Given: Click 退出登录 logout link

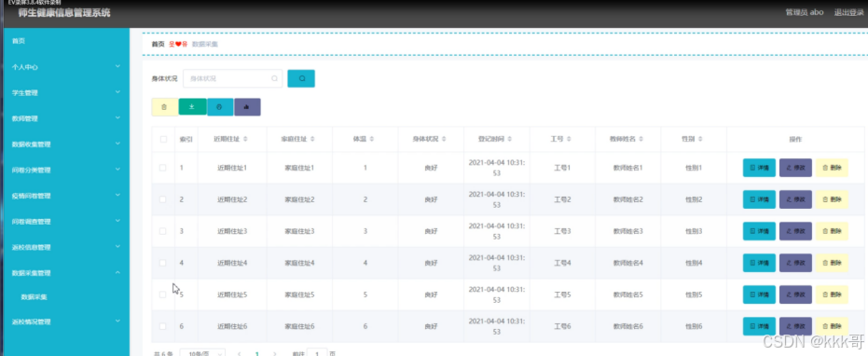Looking at the screenshot, I should tap(849, 12).
